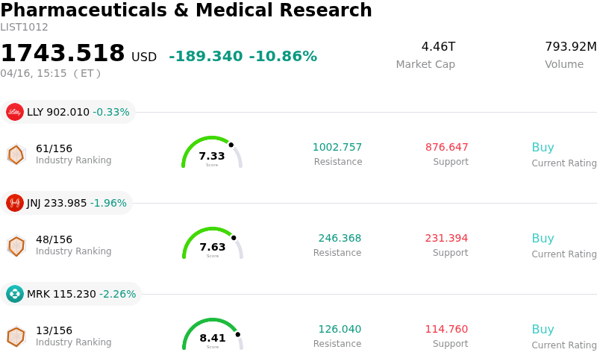Click the industry ranking badge beside 48/156
Screen dimensions: 597x364
pos(16,245)
